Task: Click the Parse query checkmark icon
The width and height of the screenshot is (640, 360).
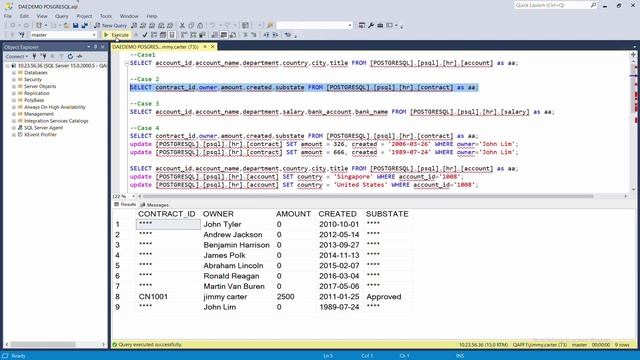Action: point(145,35)
